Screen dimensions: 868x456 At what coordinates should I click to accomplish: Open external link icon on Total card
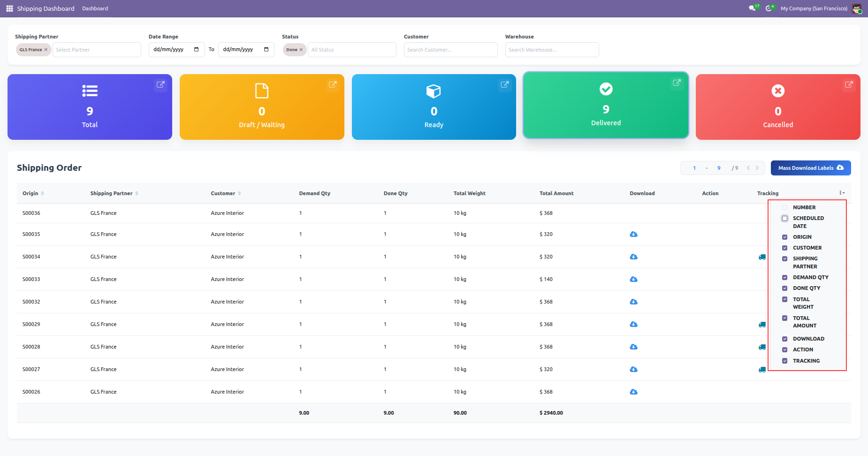tap(160, 85)
